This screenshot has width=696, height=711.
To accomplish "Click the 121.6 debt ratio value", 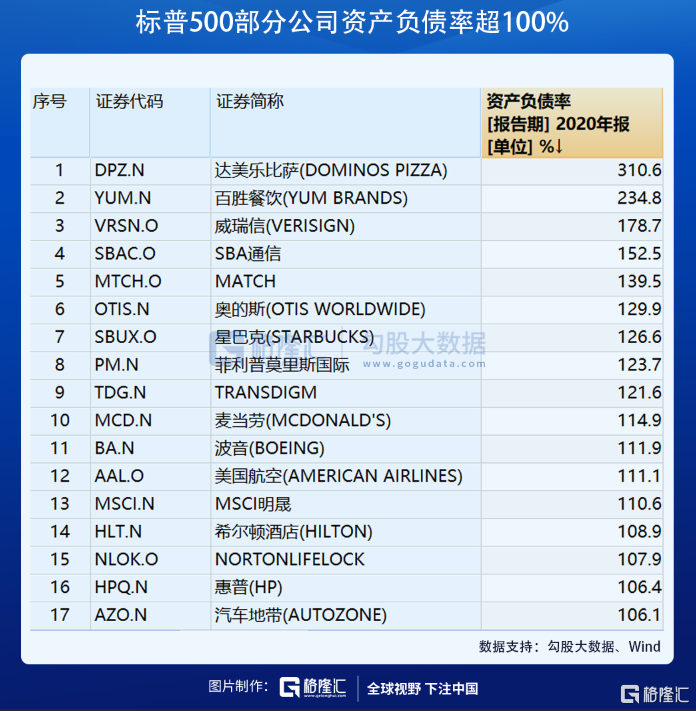I will [639, 393].
